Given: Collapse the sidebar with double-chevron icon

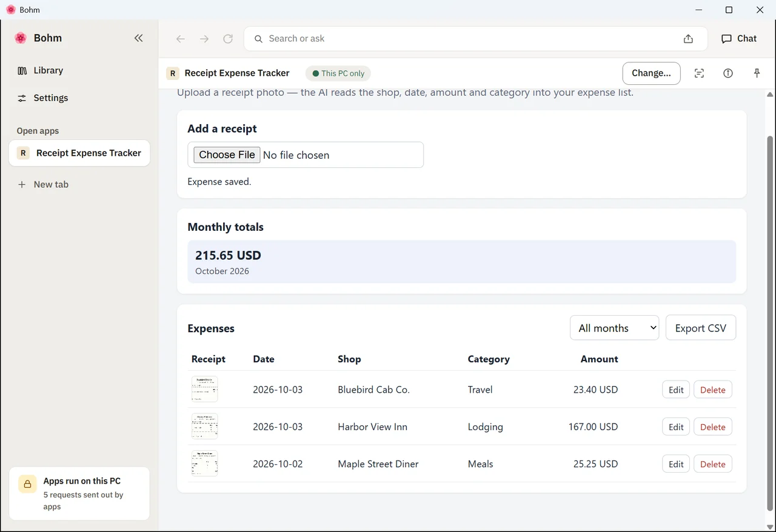Looking at the screenshot, I should click(x=139, y=38).
